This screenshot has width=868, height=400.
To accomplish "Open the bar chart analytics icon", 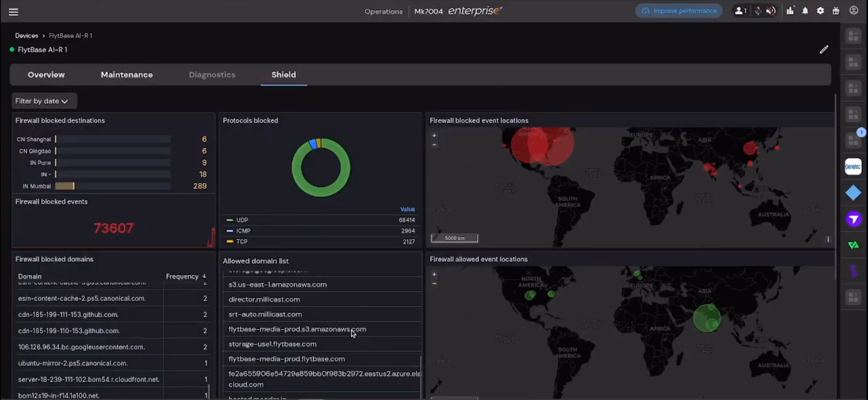I will 790,11.
